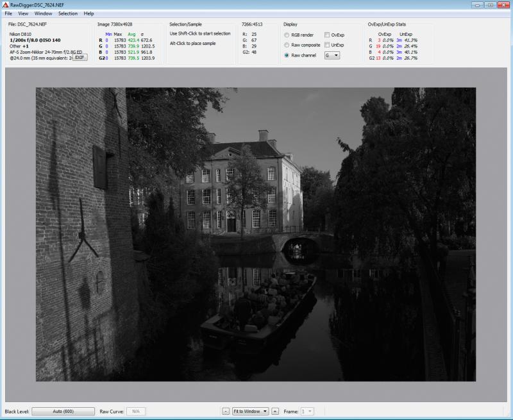This screenshot has height=420, width=513.
Task: Open the File menu
Action: (8, 13)
